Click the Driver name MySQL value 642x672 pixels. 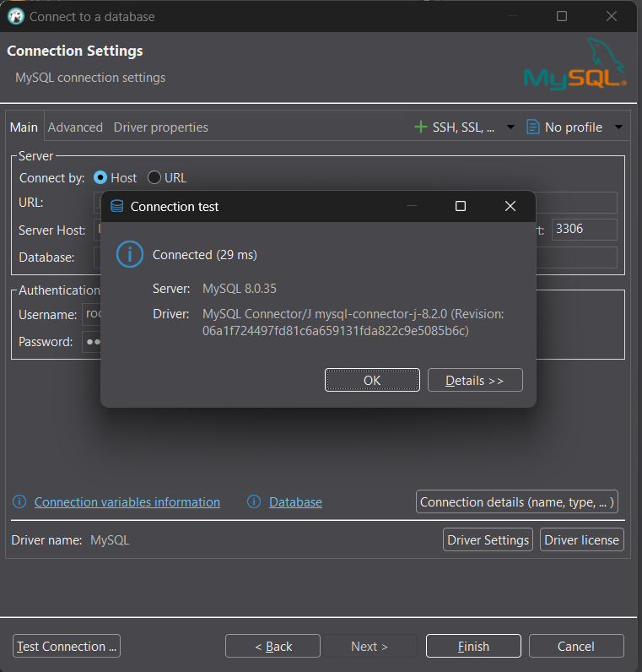(x=110, y=540)
